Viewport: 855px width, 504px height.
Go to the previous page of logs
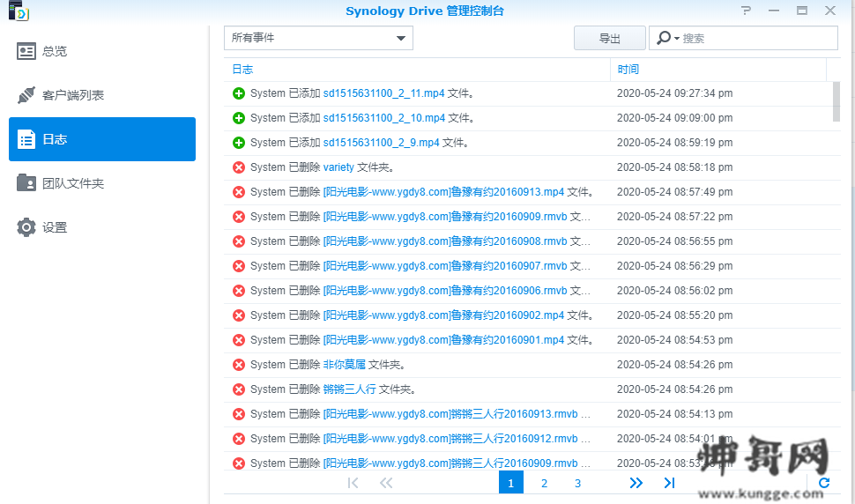[386, 483]
